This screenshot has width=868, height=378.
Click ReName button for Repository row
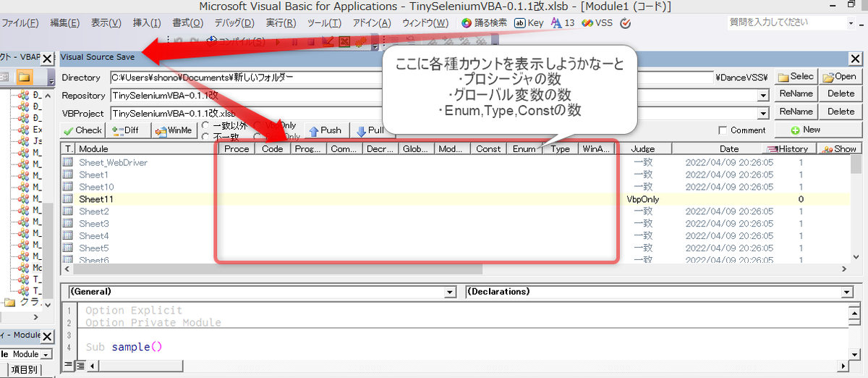[796, 93]
